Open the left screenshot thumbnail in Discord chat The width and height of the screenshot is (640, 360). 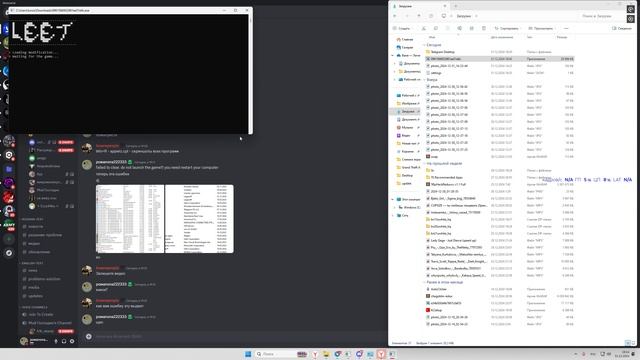point(130,219)
